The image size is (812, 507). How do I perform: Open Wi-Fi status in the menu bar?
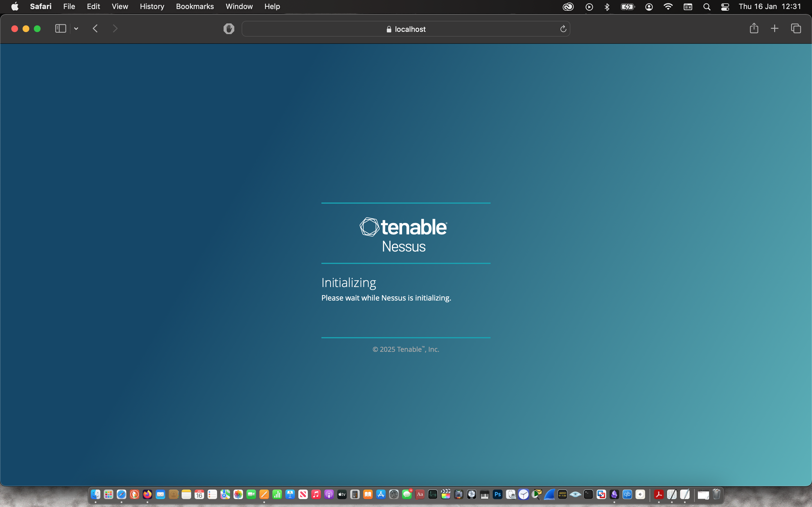coord(668,7)
